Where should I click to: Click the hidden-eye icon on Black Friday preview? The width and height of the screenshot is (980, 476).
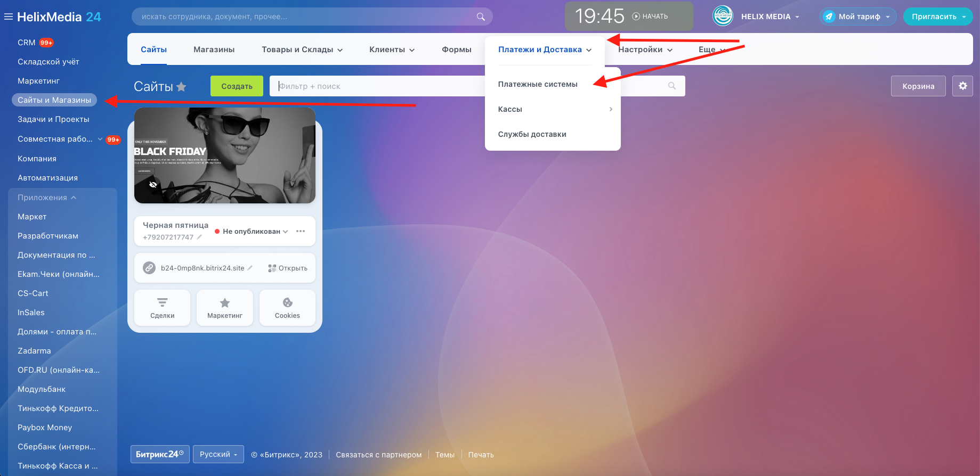tap(153, 184)
